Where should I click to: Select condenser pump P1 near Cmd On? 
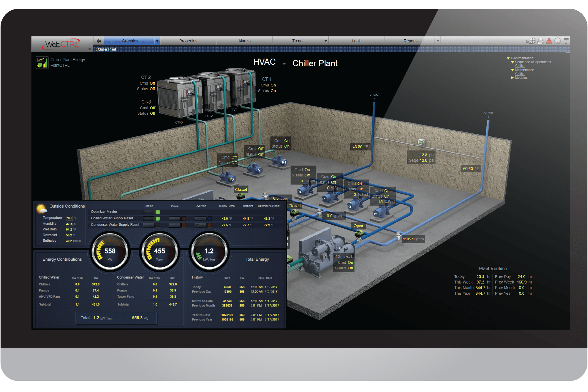point(280,161)
